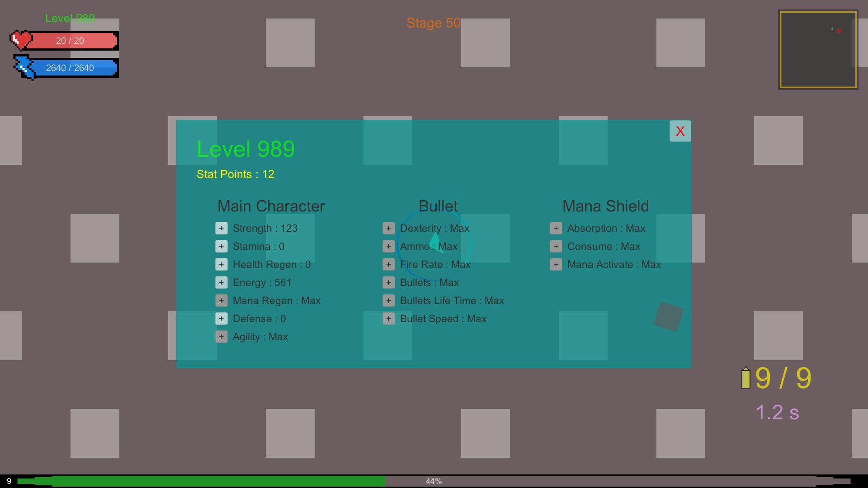Screen dimensions: 868x488
Task: Increase Health Regen stat
Action: coord(222,264)
